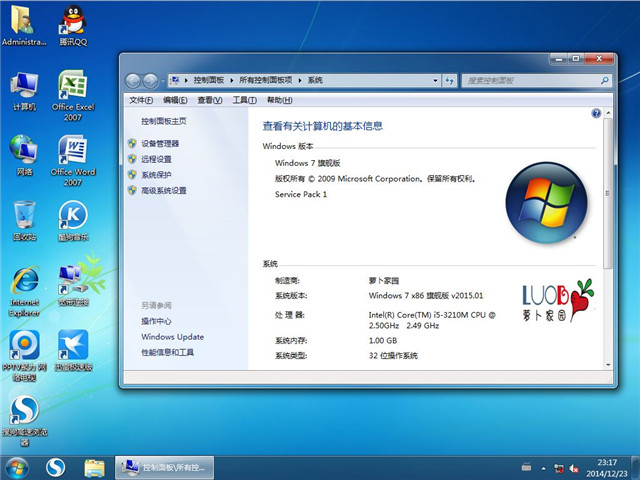Select the Intel Core i5-3210M processor text

tap(432, 320)
